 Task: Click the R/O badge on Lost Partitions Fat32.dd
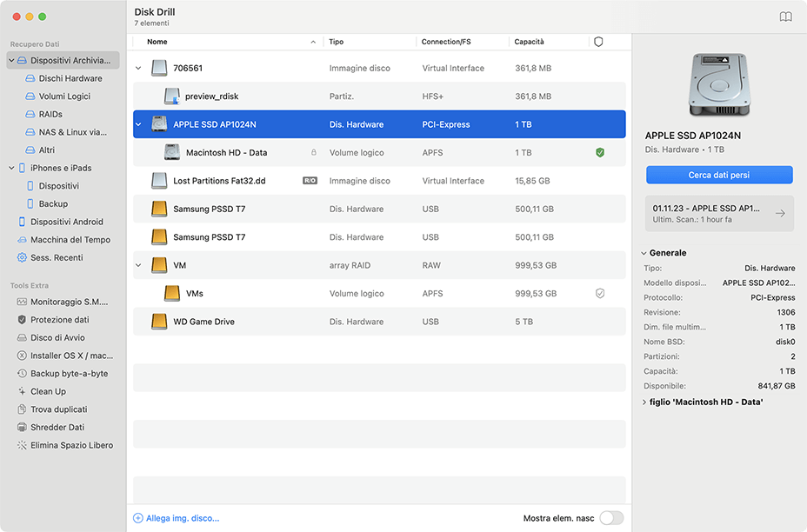tap(310, 181)
